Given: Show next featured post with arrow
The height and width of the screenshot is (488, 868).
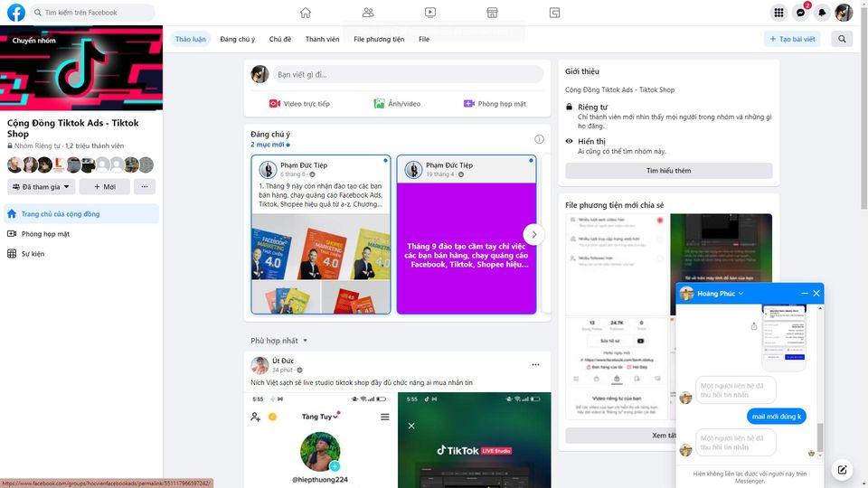Looking at the screenshot, I should 534,234.
